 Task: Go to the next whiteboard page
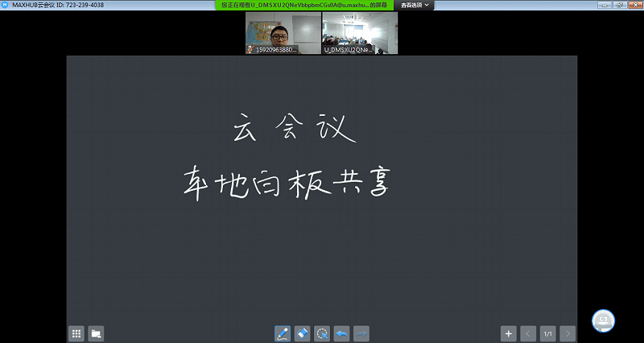click(568, 333)
